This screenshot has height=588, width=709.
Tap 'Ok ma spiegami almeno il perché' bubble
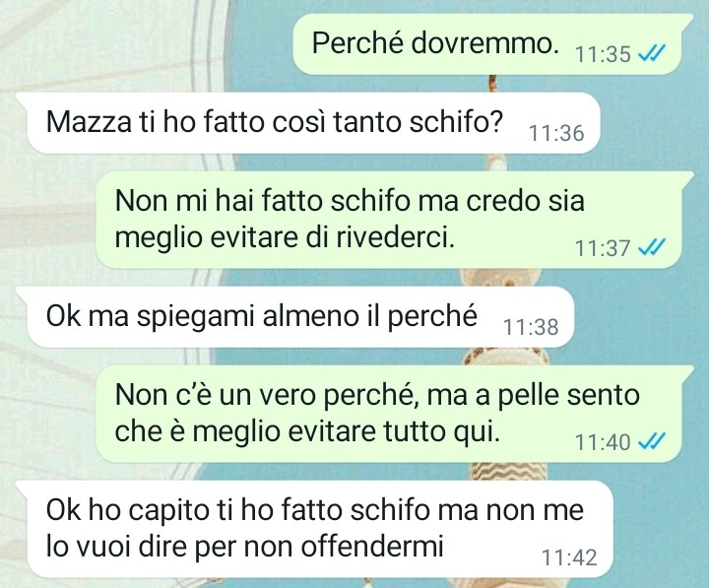294,316
